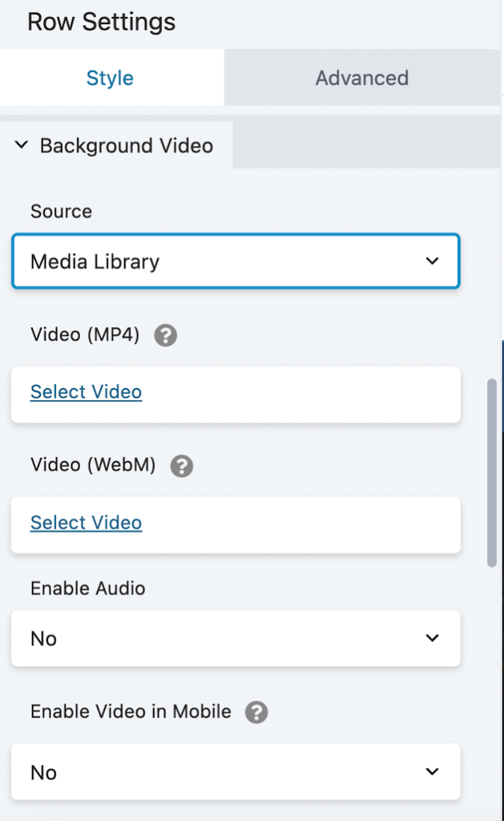Open help for Enable Video in Mobile

[x=256, y=712]
